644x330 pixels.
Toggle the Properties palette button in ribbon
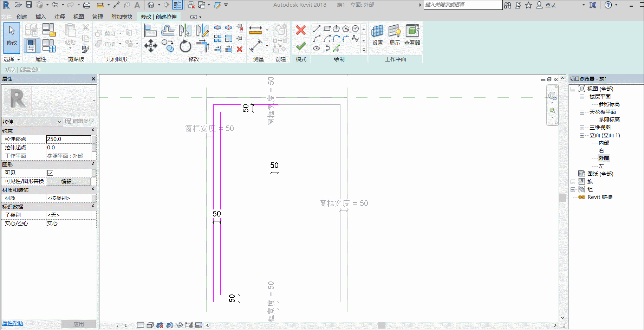click(32, 46)
